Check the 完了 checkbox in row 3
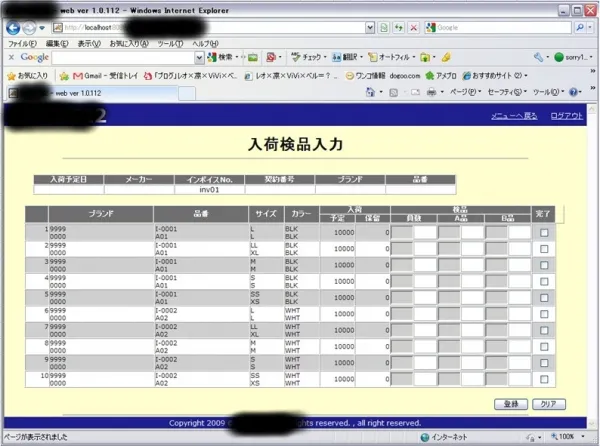Viewport: 600px width, 446px height. pos(544,265)
